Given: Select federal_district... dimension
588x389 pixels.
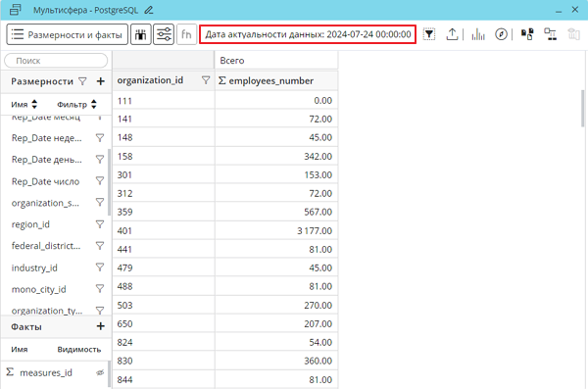Looking at the screenshot, I should pyautogui.click(x=46, y=246).
